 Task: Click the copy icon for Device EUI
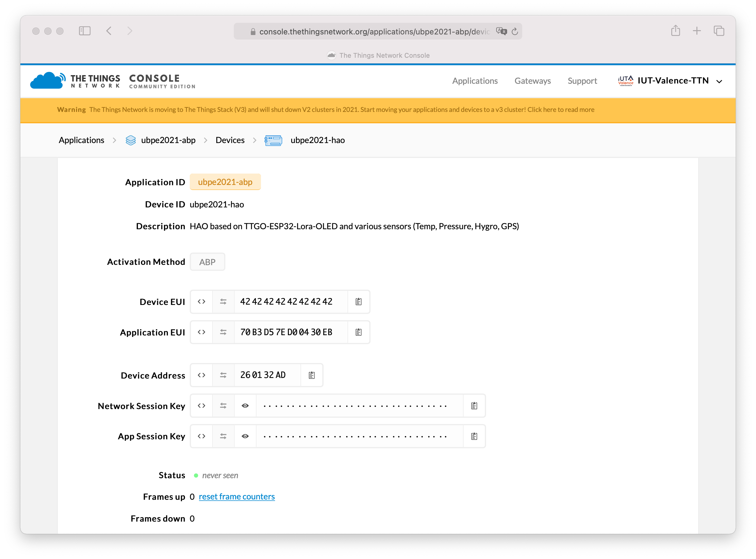pyautogui.click(x=359, y=302)
